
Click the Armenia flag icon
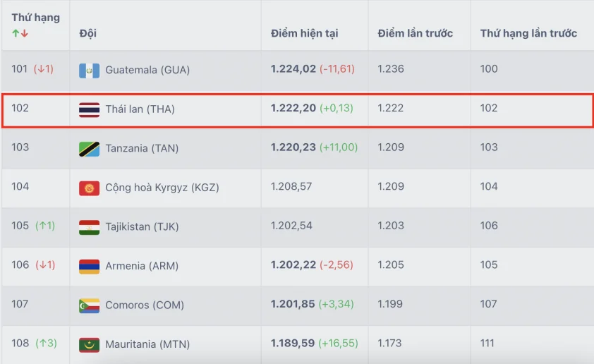tap(89, 266)
